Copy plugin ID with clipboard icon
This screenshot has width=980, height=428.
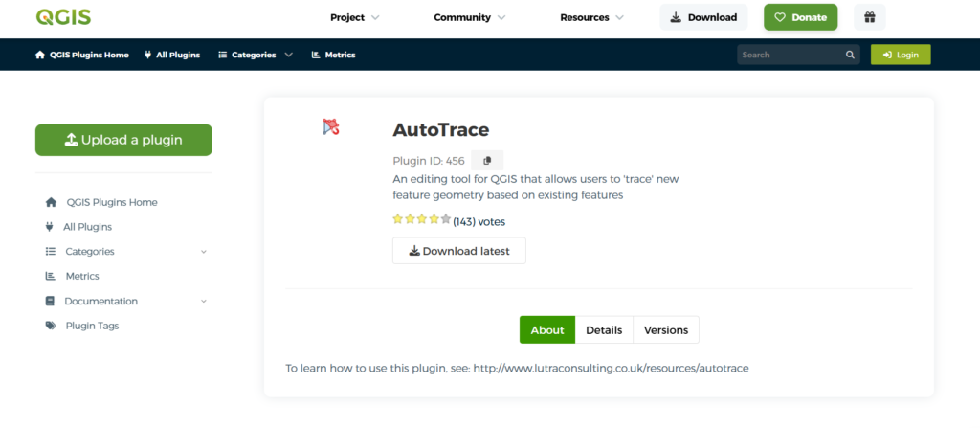pyautogui.click(x=487, y=161)
